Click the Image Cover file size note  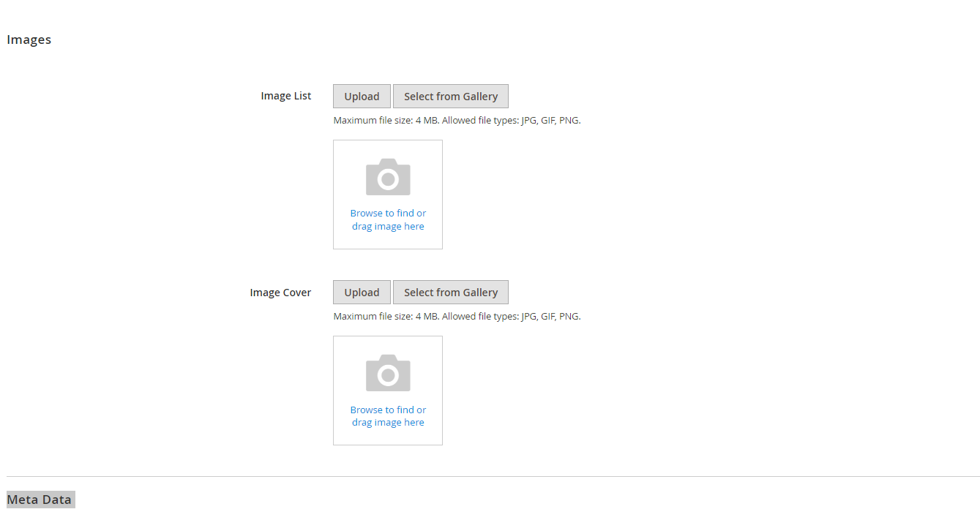pyautogui.click(x=457, y=317)
